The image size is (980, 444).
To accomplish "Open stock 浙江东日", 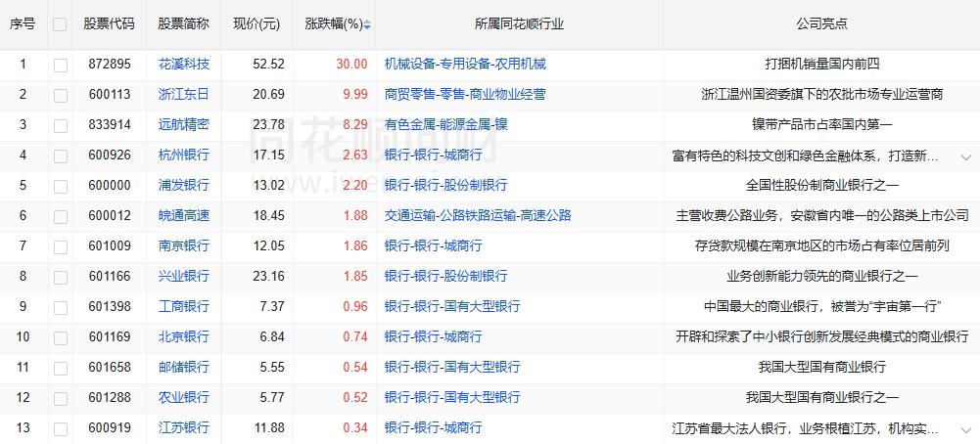I will pyautogui.click(x=184, y=94).
